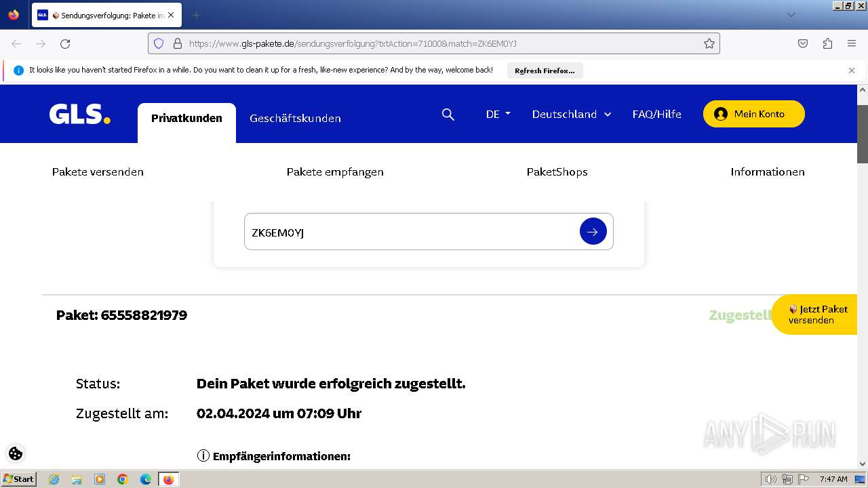
Task: Launch Edge from taskbar
Action: point(146,479)
